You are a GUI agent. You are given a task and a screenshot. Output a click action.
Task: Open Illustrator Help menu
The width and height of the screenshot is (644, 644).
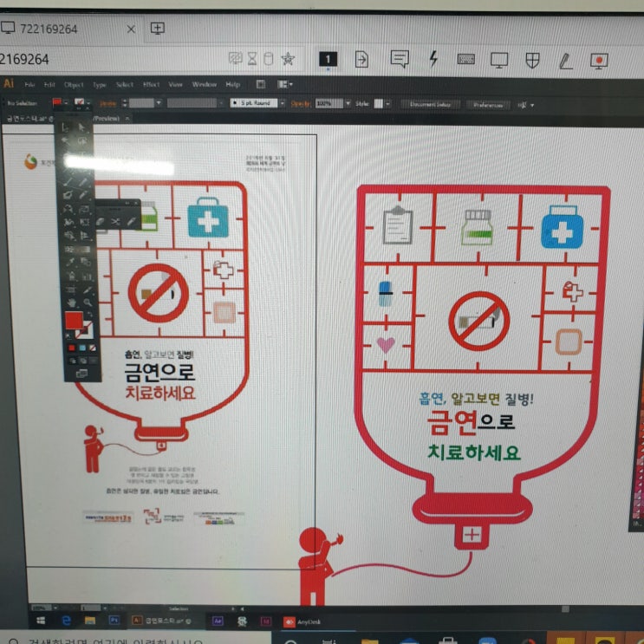point(233,85)
